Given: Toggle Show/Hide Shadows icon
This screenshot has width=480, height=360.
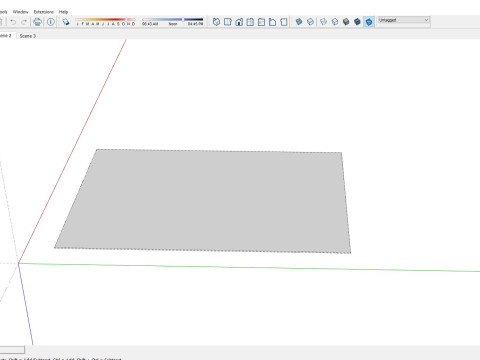Looking at the screenshot, I should pos(66,22).
